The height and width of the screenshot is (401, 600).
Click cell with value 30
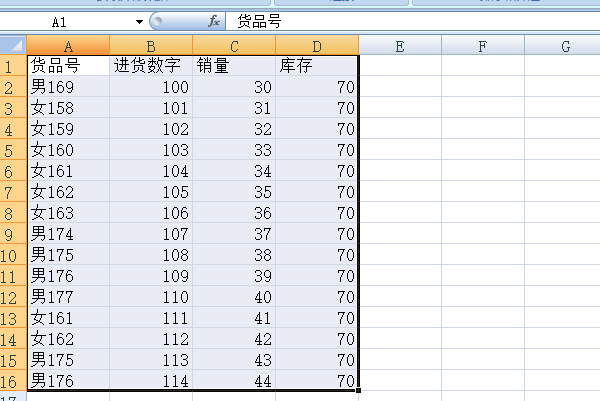[x=234, y=87]
